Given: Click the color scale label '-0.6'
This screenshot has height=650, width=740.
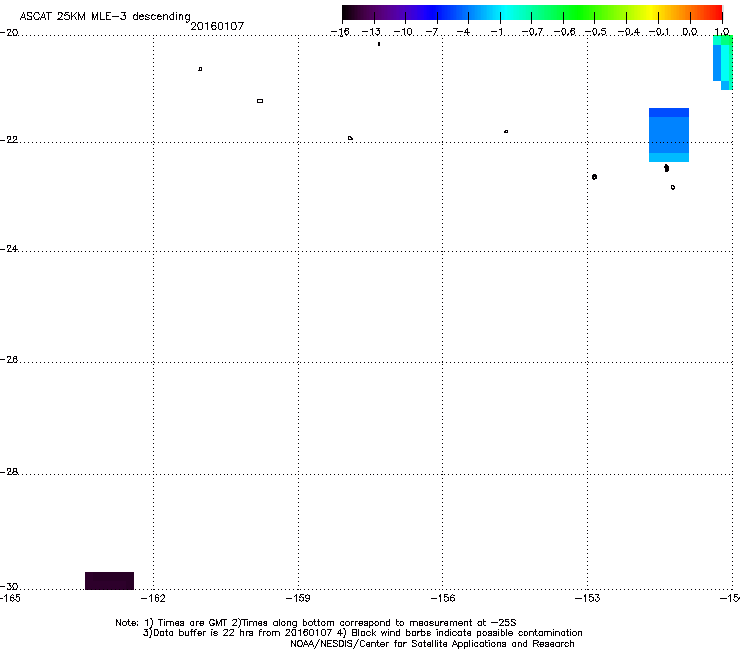Looking at the screenshot, I should coord(564,32).
